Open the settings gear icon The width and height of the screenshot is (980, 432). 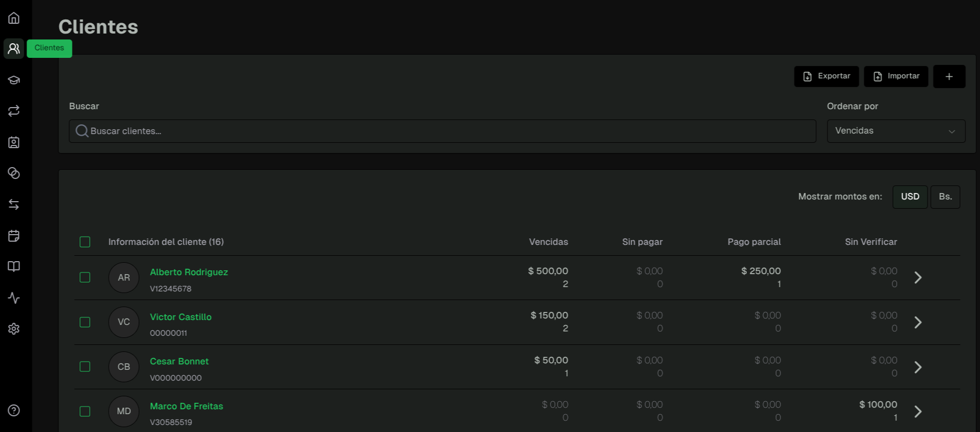[14, 329]
